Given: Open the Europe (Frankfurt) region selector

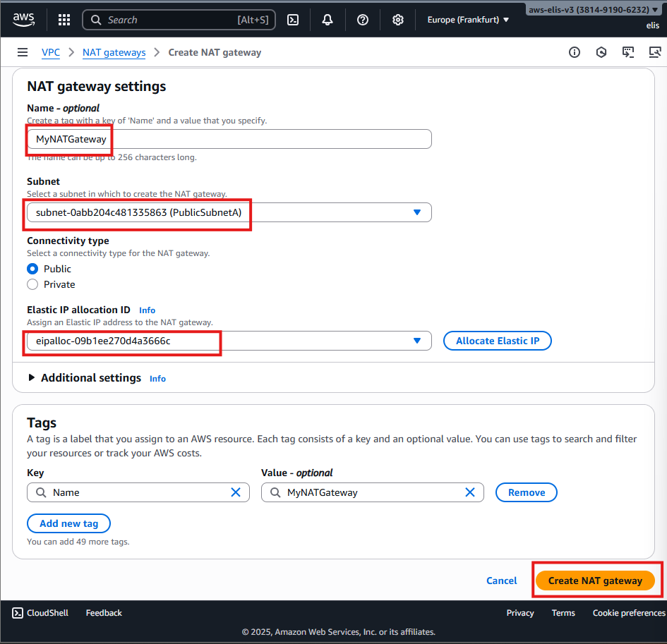Looking at the screenshot, I should 468,20.
